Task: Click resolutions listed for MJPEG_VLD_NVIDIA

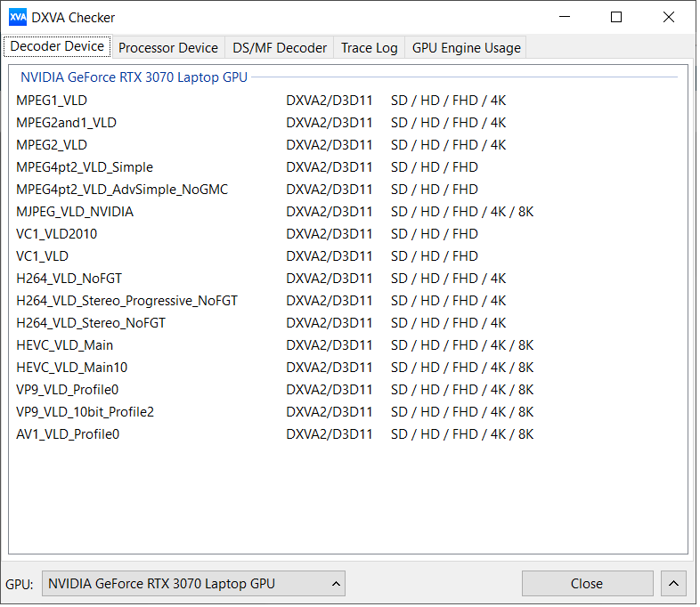Action: 463,213
